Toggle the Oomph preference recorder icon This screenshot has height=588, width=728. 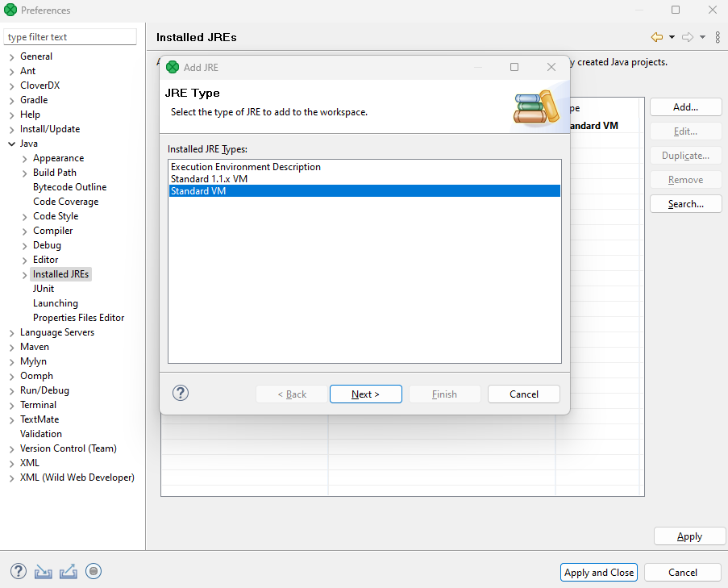point(94,571)
